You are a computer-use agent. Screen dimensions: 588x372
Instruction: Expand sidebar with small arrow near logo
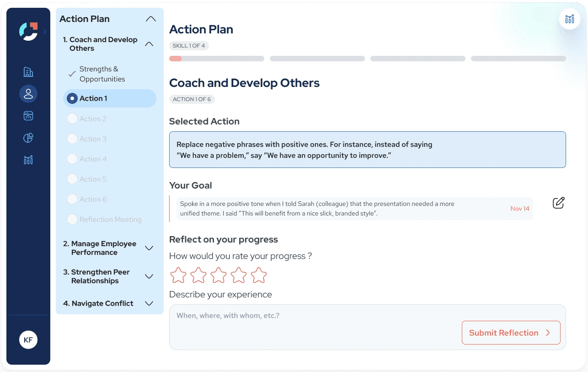[x=45, y=32]
